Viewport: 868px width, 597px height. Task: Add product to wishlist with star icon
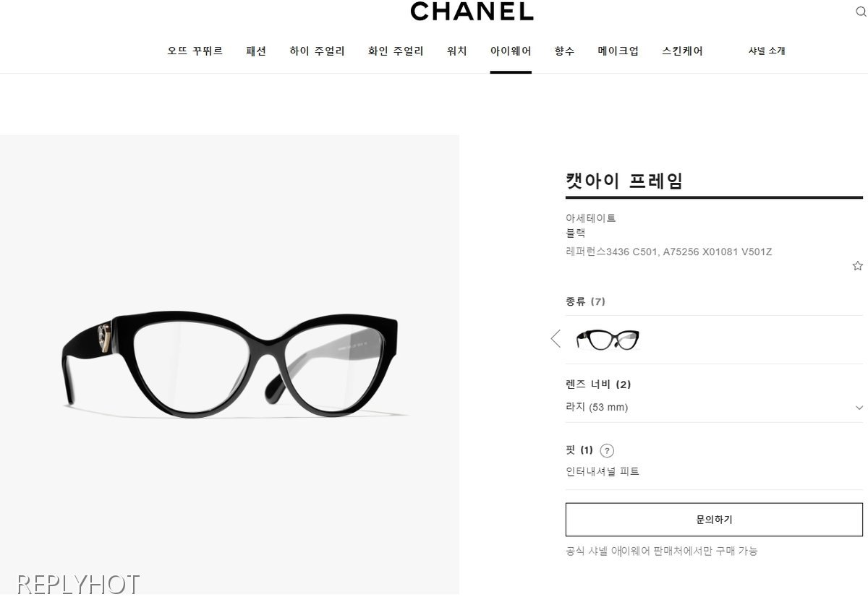tap(857, 266)
